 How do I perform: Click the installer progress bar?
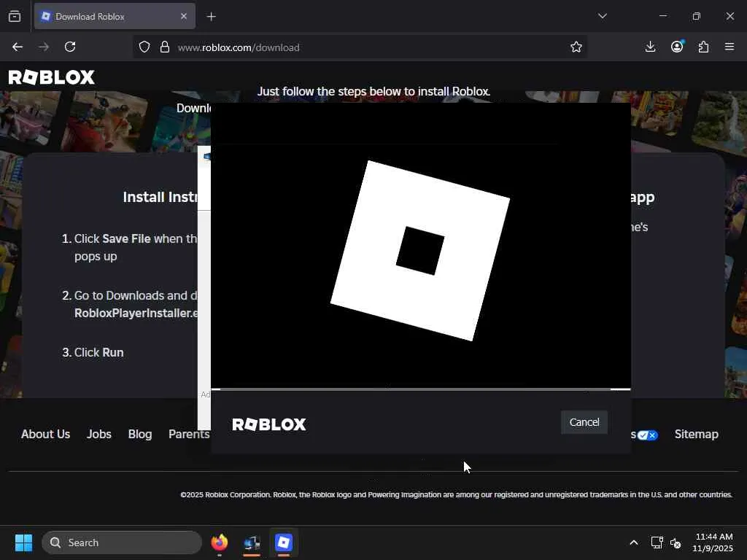[421, 389]
